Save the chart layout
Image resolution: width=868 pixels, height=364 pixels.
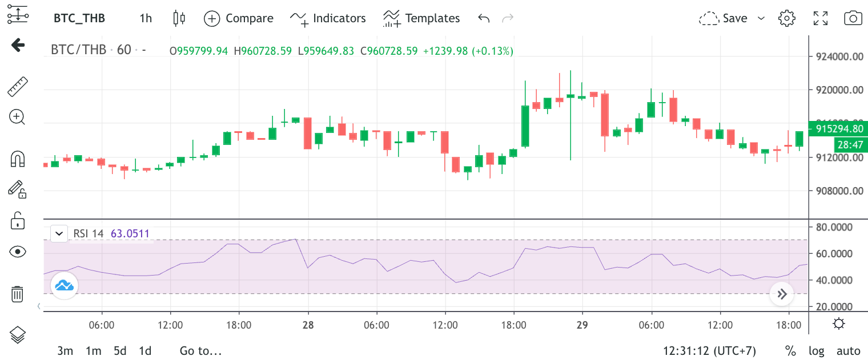coord(723,18)
